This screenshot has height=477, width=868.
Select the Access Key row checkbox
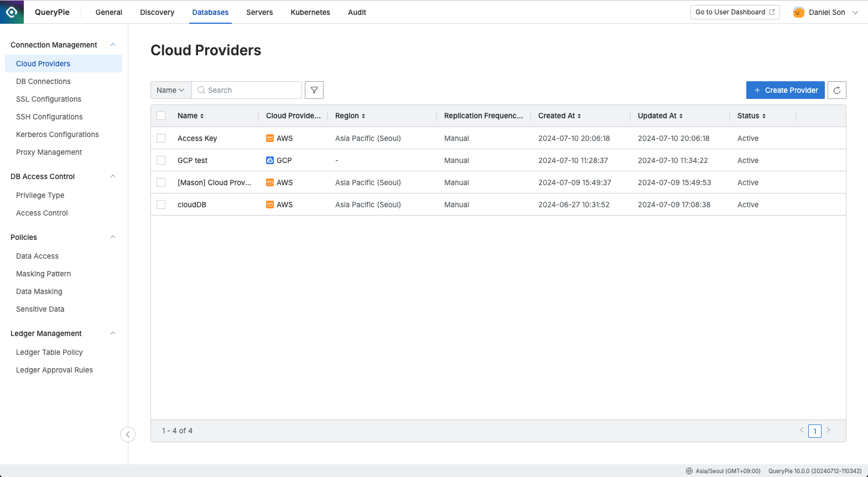coord(161,138)
